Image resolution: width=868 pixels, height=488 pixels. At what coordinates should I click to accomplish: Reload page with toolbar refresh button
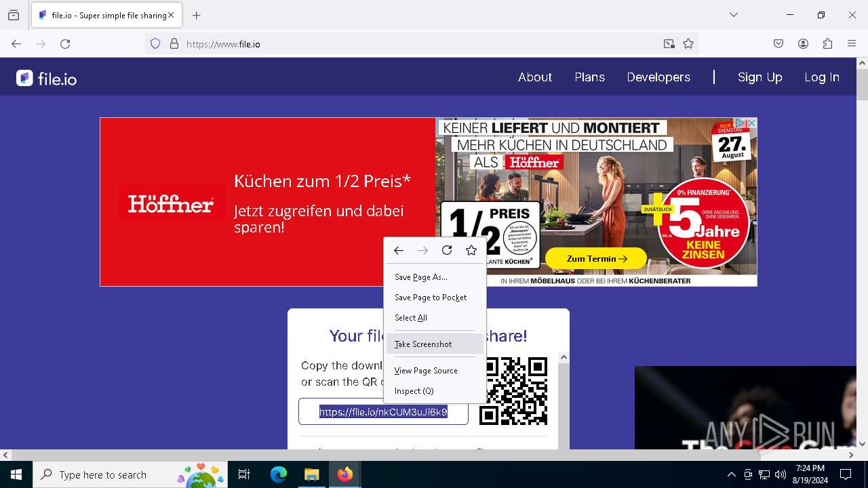coord(65,44)
